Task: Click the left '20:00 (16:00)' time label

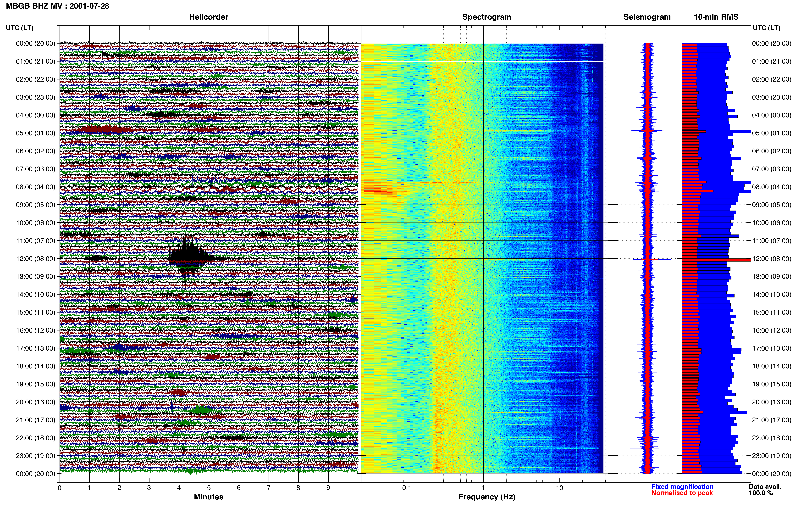Action: (35, 402)
